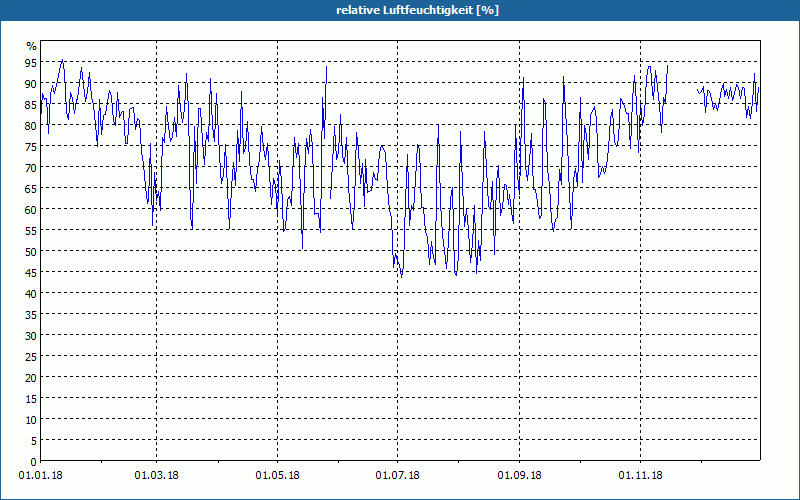
Task: Select the 5 value on the y-axis
Action: coord(34,441)
